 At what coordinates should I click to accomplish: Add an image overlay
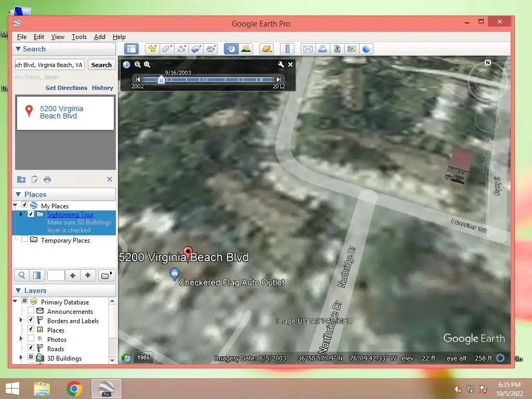pos(196,49)
